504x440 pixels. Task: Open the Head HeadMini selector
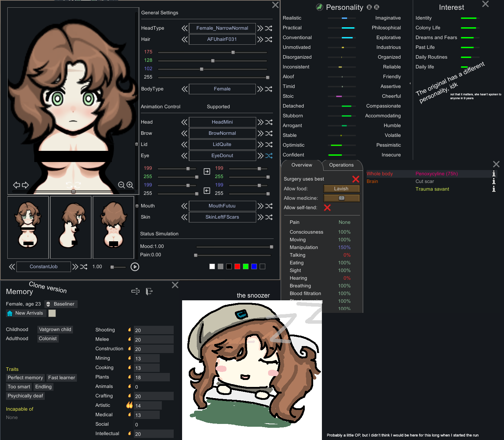click(222, 122)
